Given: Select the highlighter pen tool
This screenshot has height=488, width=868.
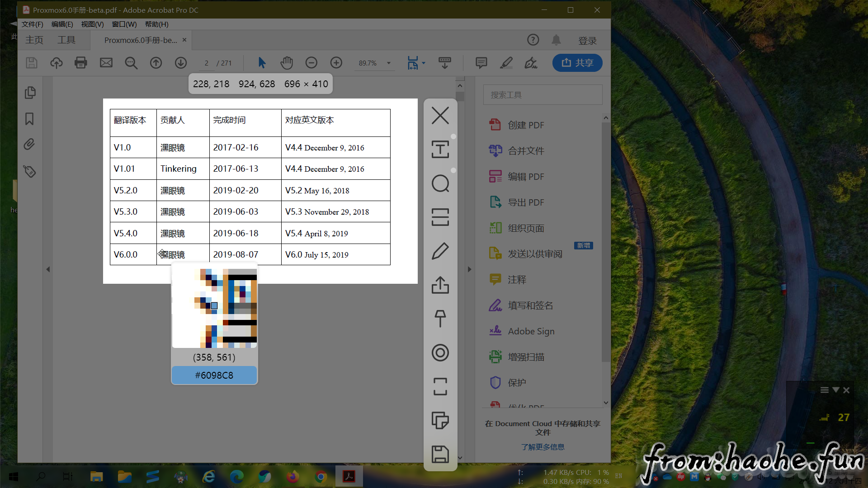Looking at the screenshot, I should [x=506, y=63].
